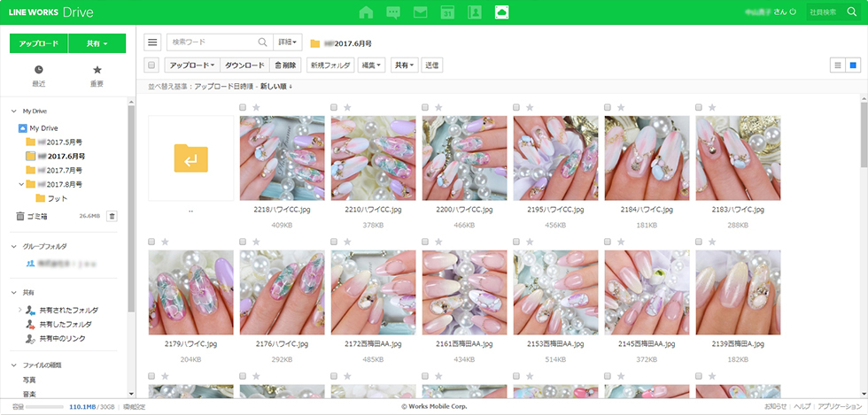Collapse the ファイルの種類 section
Screen dimensions: 868x415
coord(14,365)
